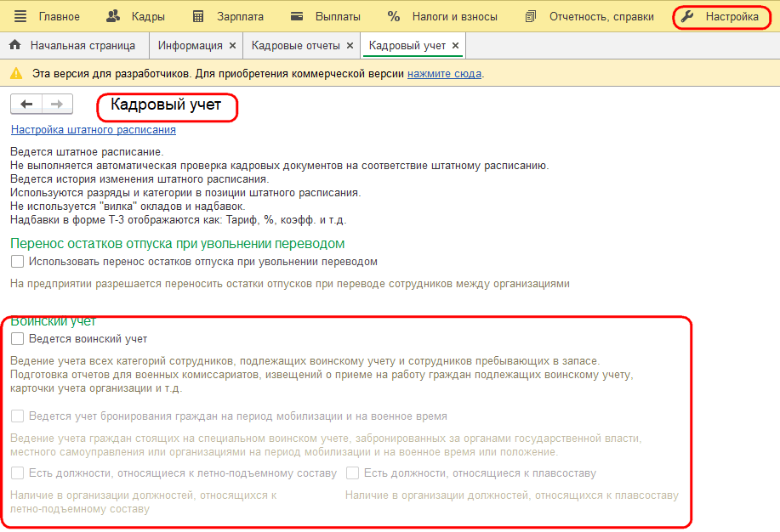Open the Кадры menu section
The image size is (780, 532).
148,17
